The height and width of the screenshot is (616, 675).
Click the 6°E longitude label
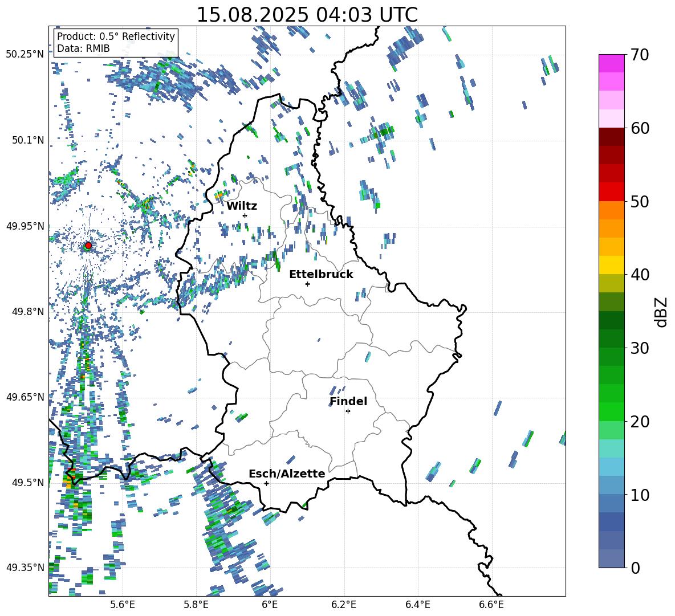(x=270, y=605)
